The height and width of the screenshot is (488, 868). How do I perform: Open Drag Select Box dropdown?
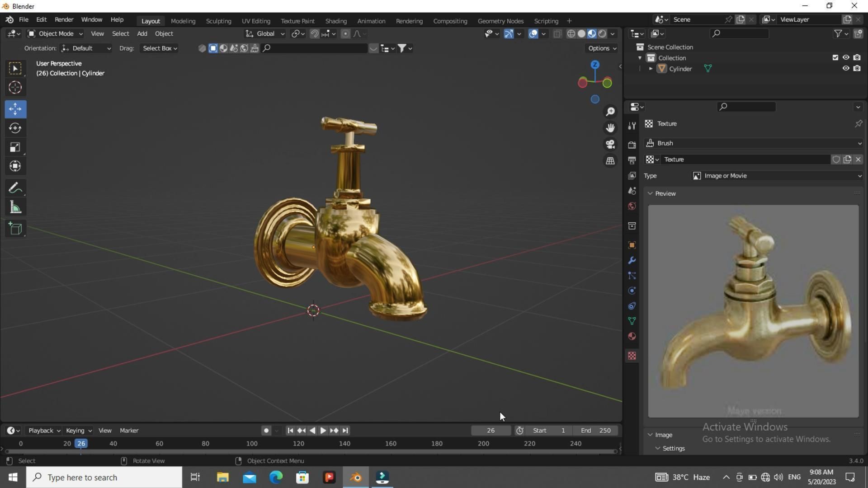[x=160, y=48]
